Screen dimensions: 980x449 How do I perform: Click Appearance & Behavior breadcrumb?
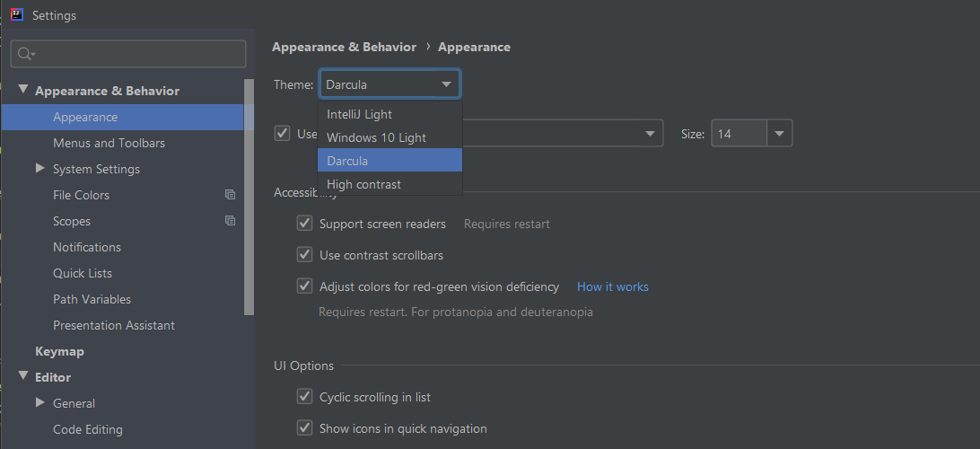[x=344, y=47]
